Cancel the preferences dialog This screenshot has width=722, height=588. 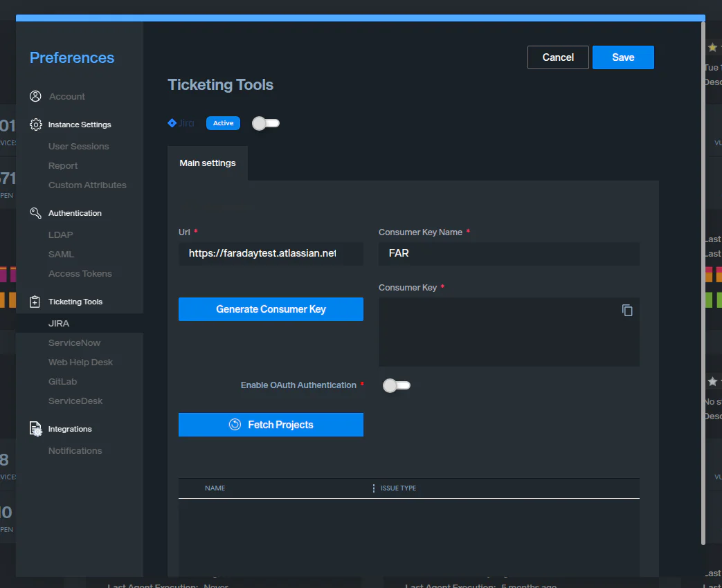point(558,57)
